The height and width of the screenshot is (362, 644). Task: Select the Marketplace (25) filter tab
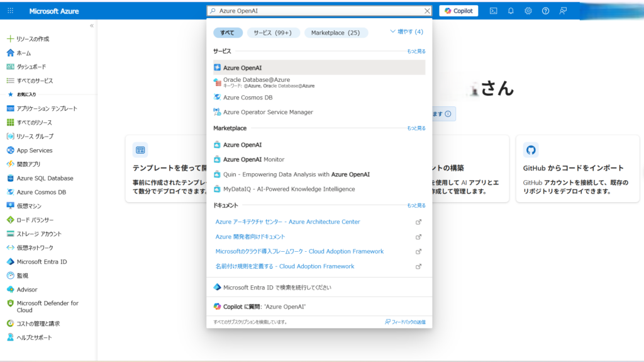[x=336, y=33]
